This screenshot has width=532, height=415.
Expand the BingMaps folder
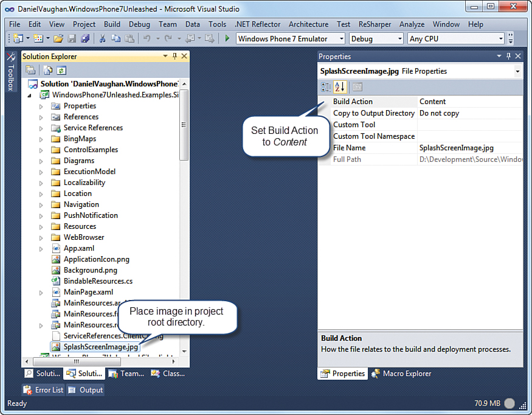click(x=41, y=139)
